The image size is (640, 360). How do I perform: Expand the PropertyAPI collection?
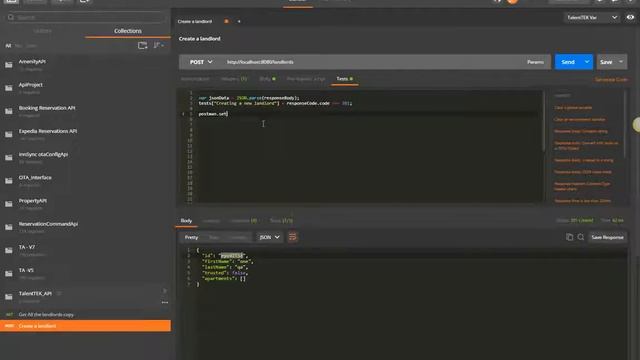[33, 201]
